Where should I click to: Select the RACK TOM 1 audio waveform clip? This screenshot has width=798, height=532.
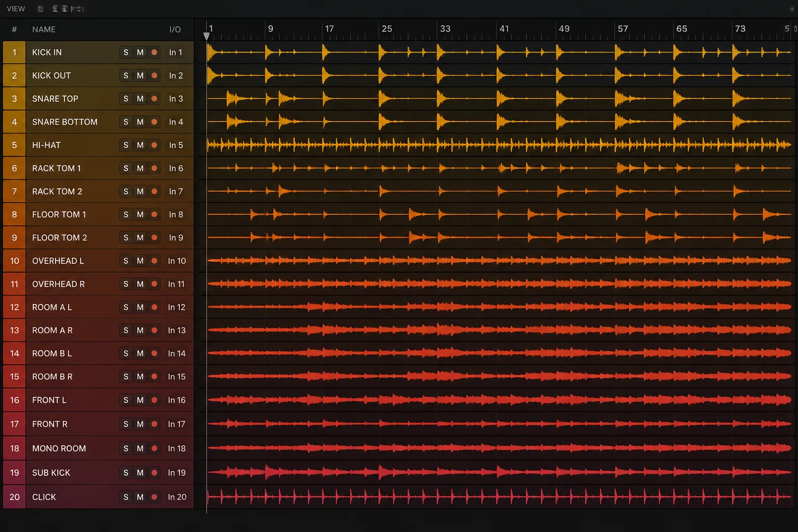(500, 168)
